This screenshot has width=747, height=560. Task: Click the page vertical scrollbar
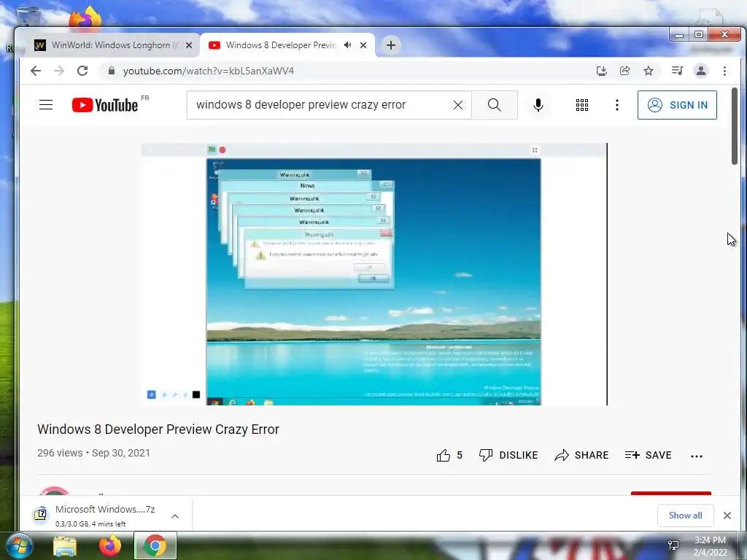point(735,126)
